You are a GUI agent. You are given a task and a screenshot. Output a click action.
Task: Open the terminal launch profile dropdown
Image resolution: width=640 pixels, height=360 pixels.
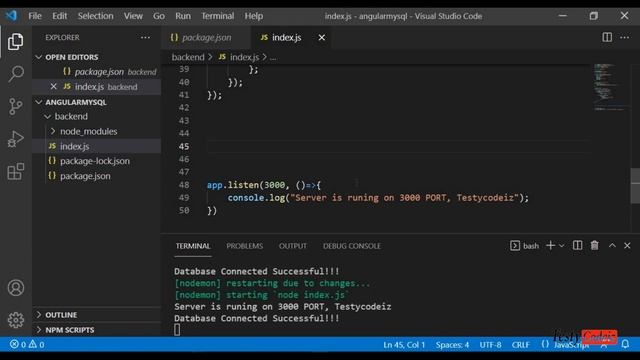point(562,246)
